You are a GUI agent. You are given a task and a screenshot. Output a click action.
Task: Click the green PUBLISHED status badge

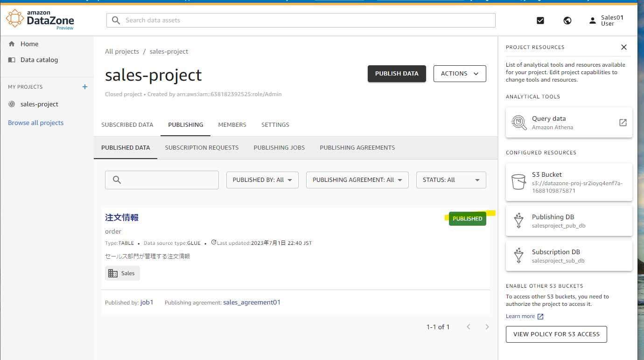(468, 219)
